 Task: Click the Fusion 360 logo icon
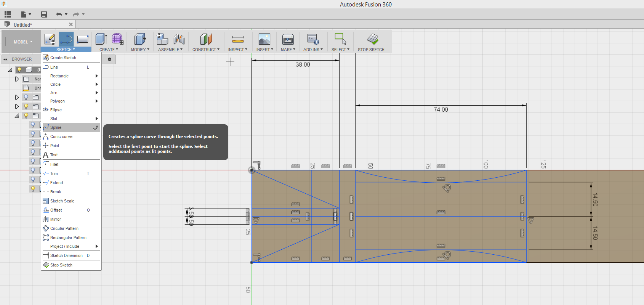(4, 4)
